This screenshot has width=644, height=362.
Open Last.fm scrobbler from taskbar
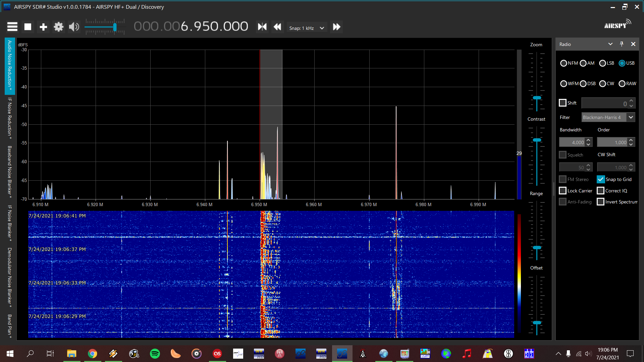tap(217, 354)
